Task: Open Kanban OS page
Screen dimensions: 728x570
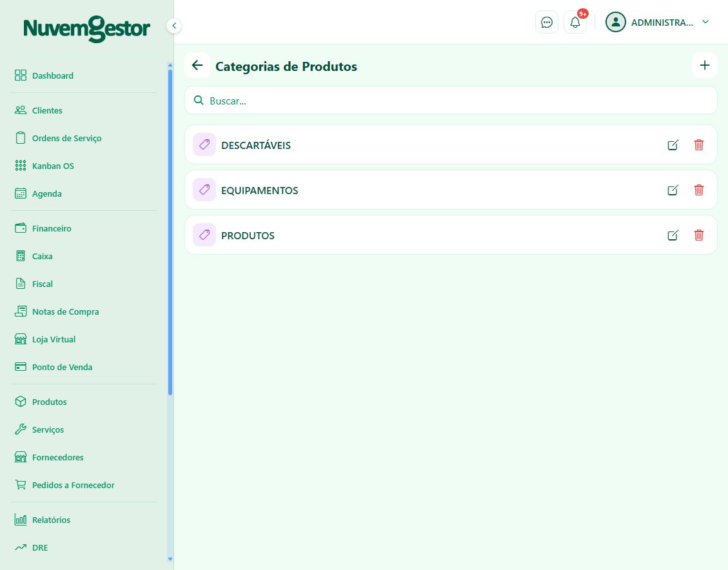Action: [x=84, y=166]
